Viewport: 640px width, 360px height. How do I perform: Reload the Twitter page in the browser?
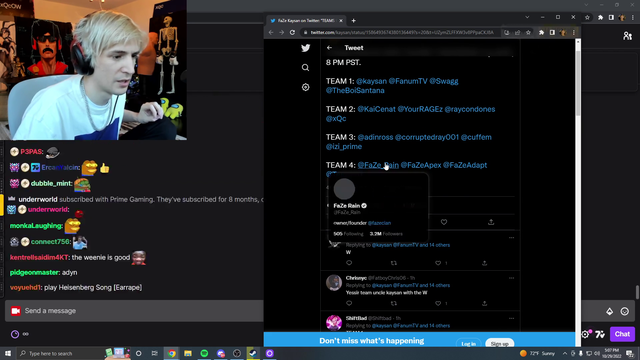292,32
